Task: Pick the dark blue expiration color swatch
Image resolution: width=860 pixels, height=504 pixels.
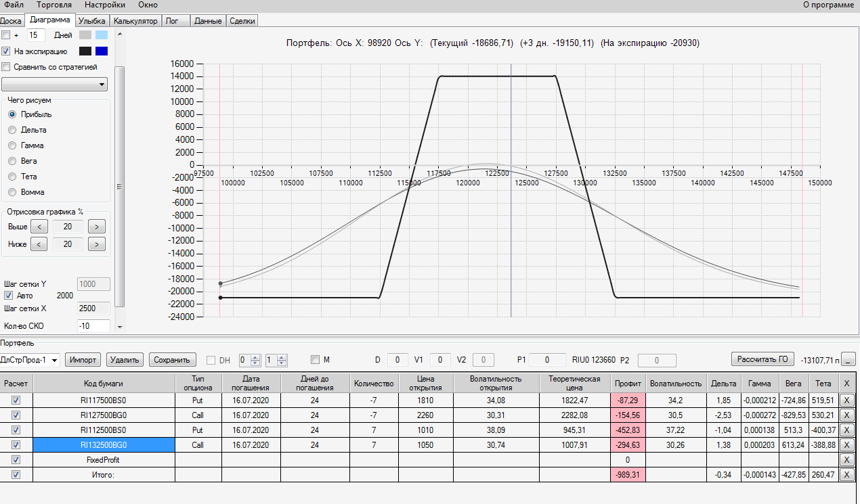Action: tap(102, 51)
